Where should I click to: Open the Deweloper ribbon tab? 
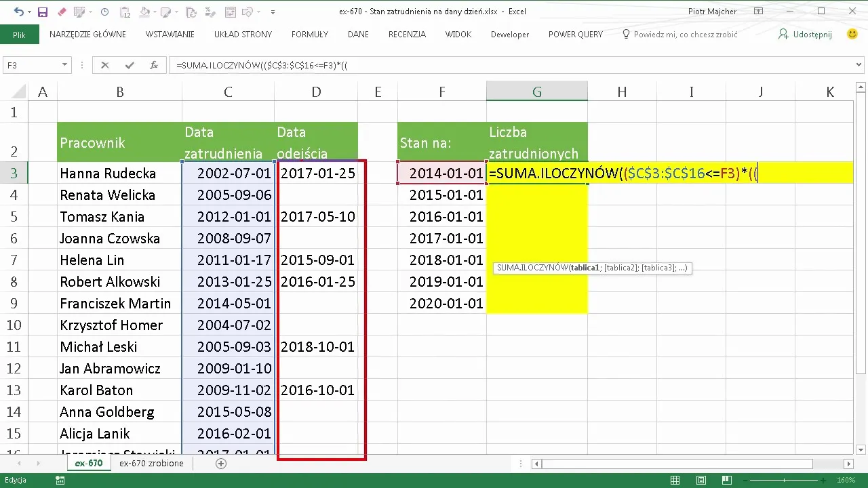click(510, 34)
